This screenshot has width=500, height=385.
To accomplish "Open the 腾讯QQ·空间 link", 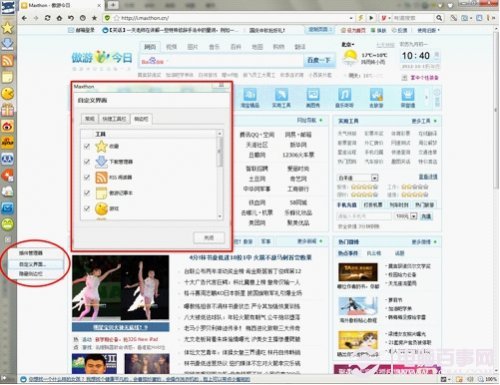I will [257, 135].
